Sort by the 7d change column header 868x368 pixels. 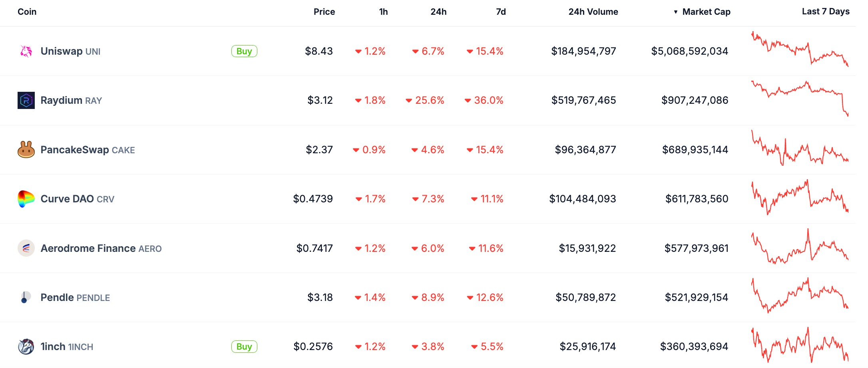pos(501,12)
